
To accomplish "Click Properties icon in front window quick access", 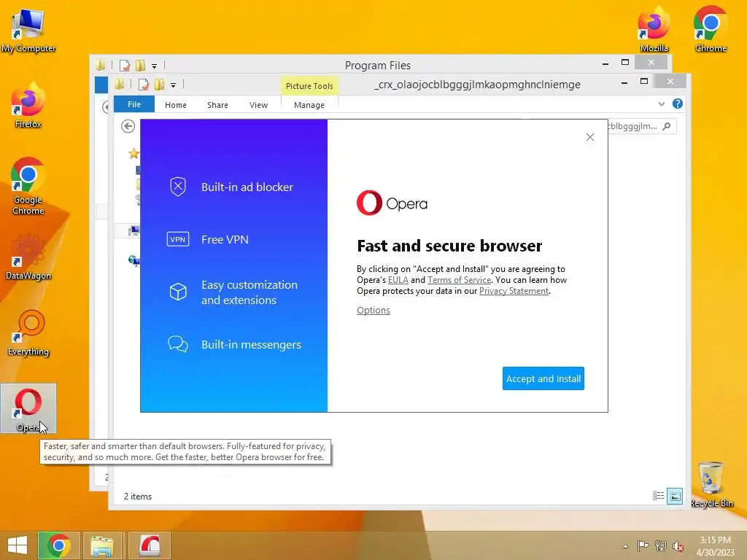I will click(143, 85).
